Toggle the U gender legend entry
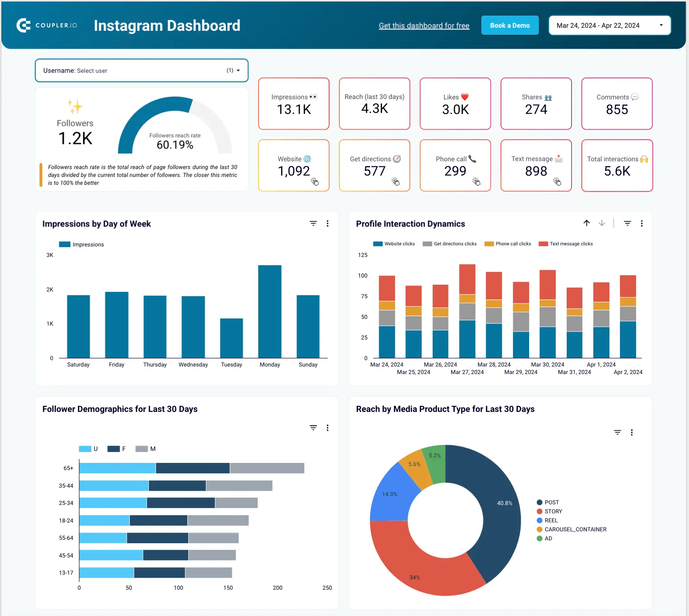 tap(88, 449)
